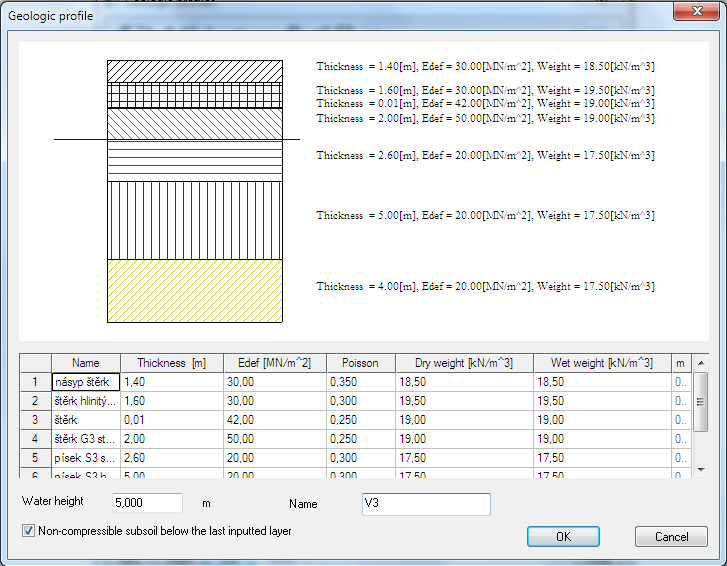Focus the Name field containing V3
This screenshot has height=566, width=727.
pos(426,504)
